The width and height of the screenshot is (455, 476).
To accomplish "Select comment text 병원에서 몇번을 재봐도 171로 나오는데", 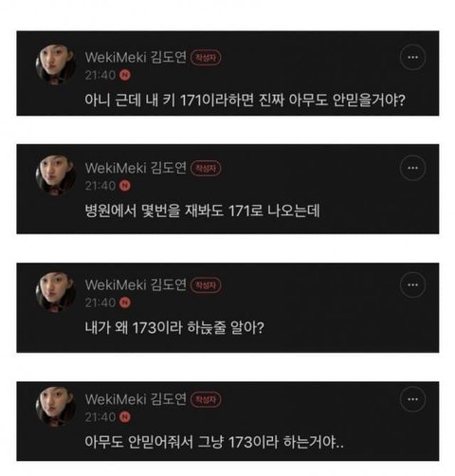I will coord(202,211).
